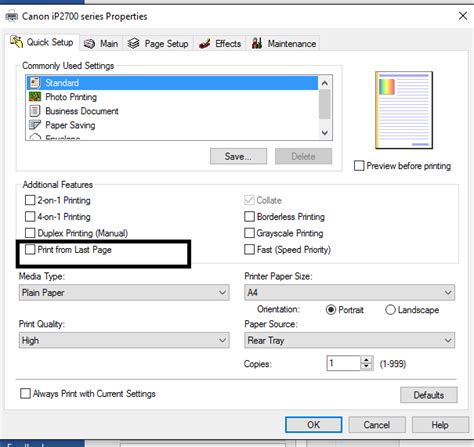474x447 pixels.
Task: Expand the Printer Paper Size dropdown
Action: point(349,293)
